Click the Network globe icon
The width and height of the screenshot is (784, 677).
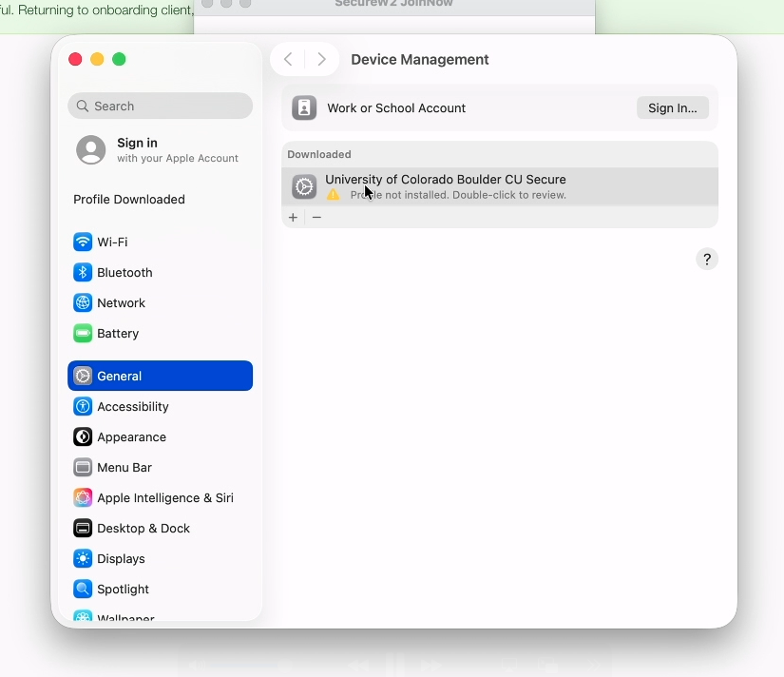pyautogui.click(x=83, y=303)
